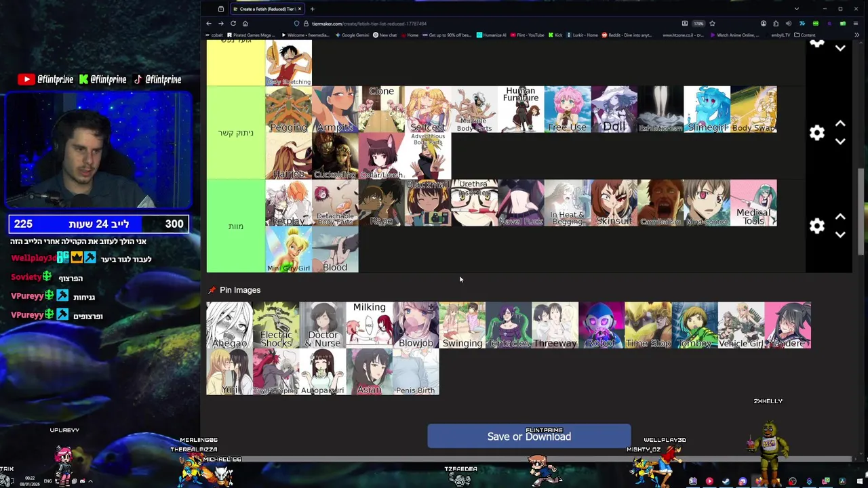868x488 pixels.
Task: Select the Medical Tools tile
Action: pos(754,203)
